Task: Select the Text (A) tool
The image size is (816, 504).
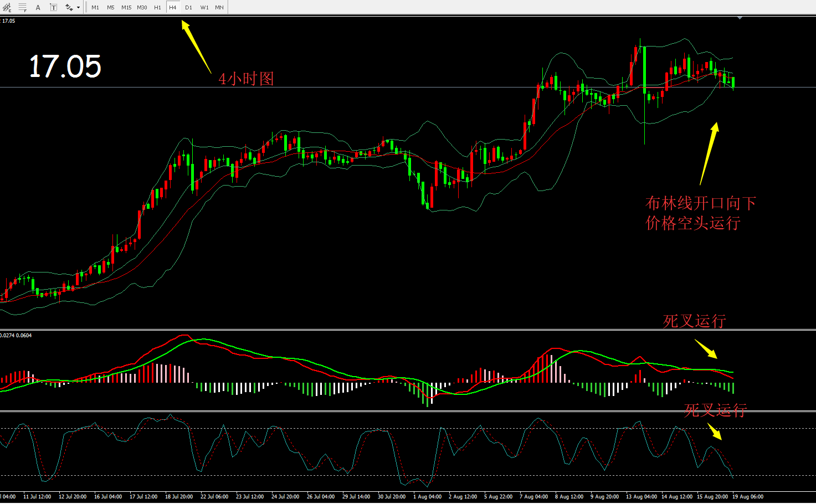Action: [x=38, y=7]
